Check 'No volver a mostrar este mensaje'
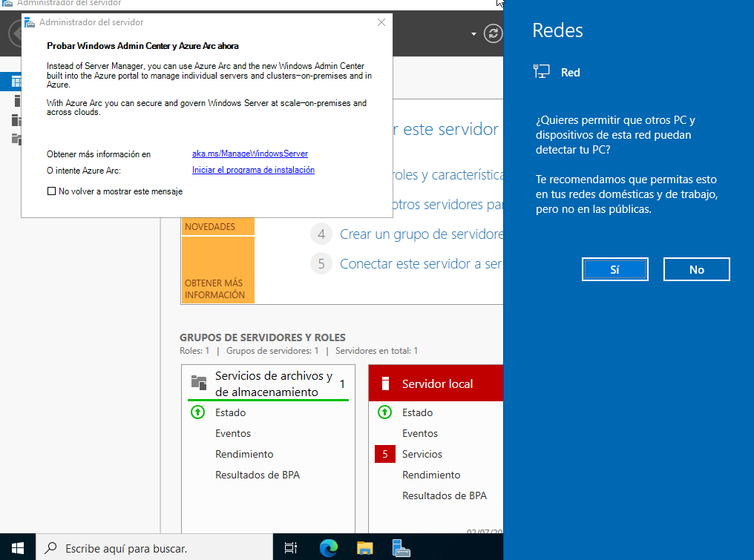 pos(51,191)
